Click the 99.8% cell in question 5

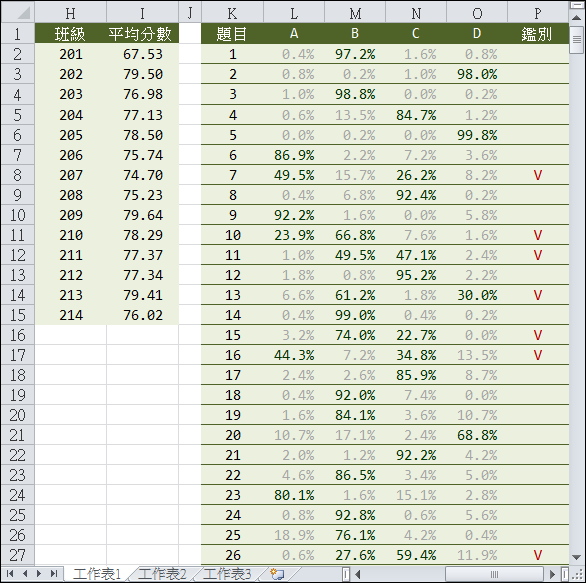[477, 135]
